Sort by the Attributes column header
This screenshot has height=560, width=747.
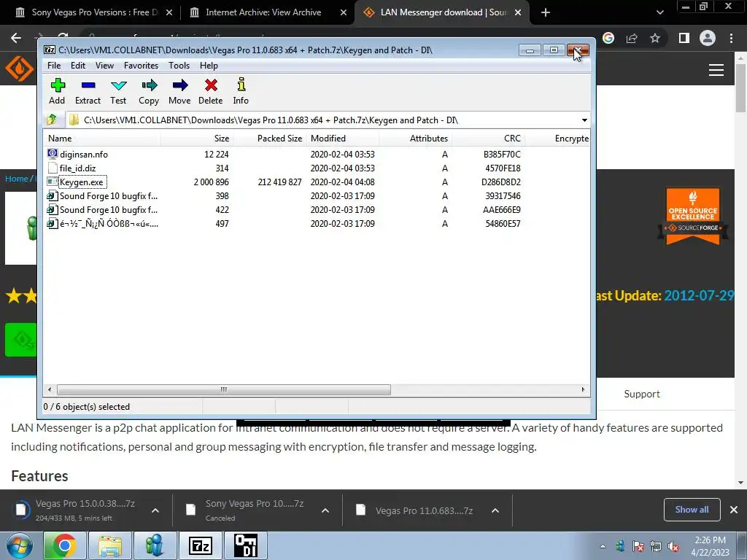tap(415, 139)
